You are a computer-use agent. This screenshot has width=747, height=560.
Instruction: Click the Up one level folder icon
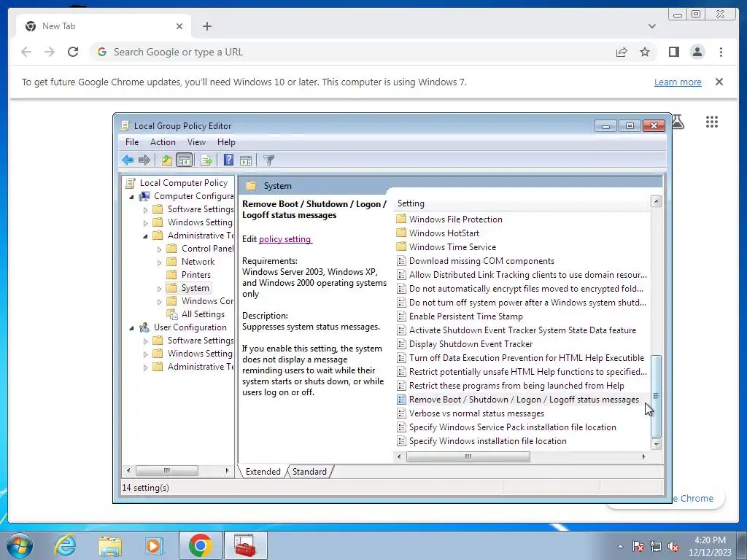pos(166,160)
